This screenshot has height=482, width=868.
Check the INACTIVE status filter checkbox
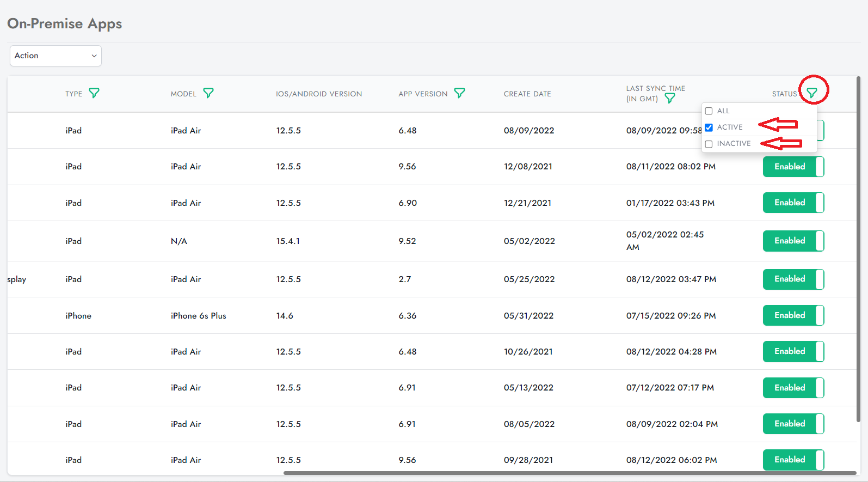pyautogui.click(x=709, y=144)
